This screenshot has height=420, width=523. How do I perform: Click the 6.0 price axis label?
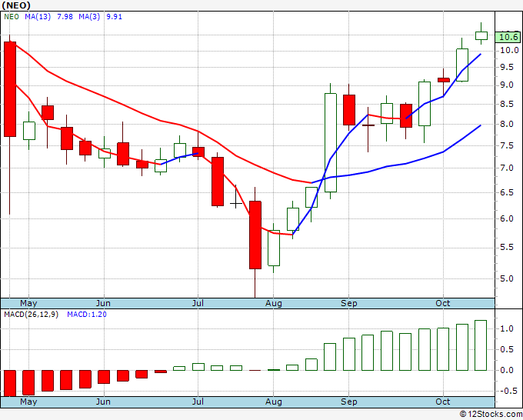(x=507, y=218)
